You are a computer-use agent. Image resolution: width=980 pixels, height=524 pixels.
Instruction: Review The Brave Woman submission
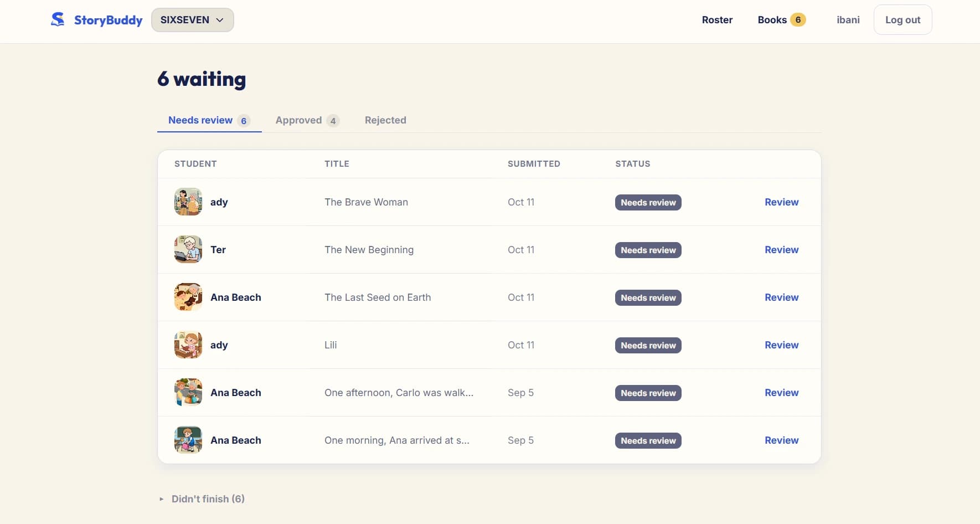[x=781, y=202]
